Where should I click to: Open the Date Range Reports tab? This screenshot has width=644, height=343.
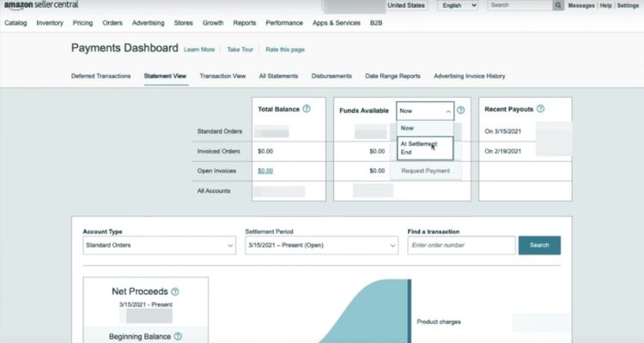[392, 76]
